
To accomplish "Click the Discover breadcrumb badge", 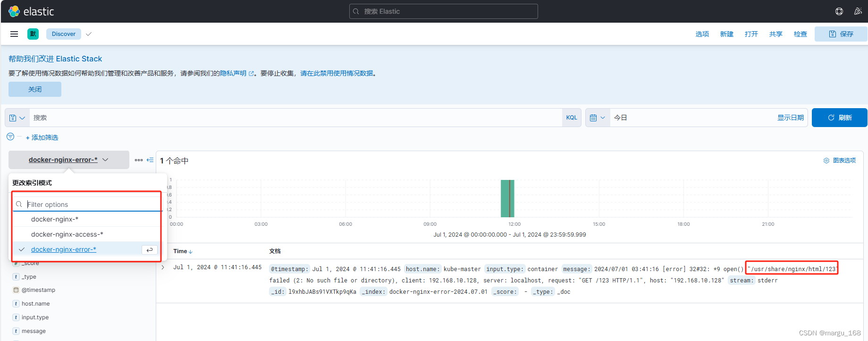I will (64, 34).
